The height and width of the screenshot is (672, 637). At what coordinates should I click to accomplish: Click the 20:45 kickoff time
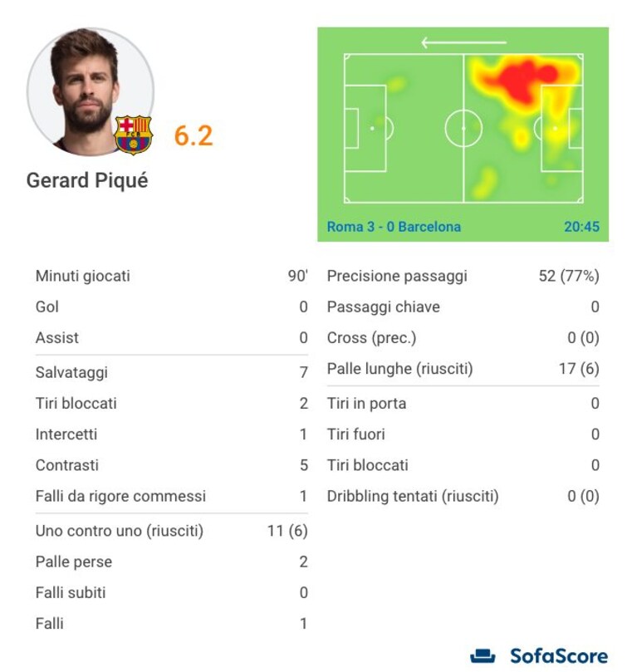581,226
